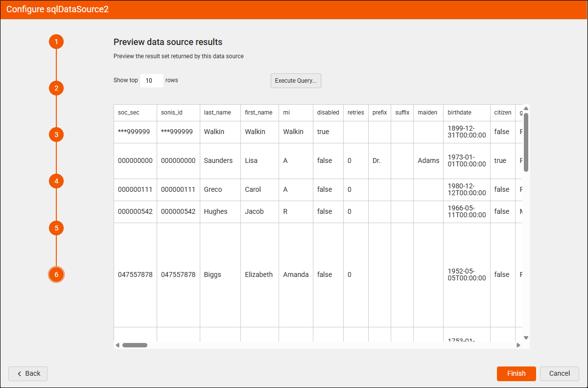Click the citizen column header
Viewport: 588px width, 388px height.
click(503, 113)
